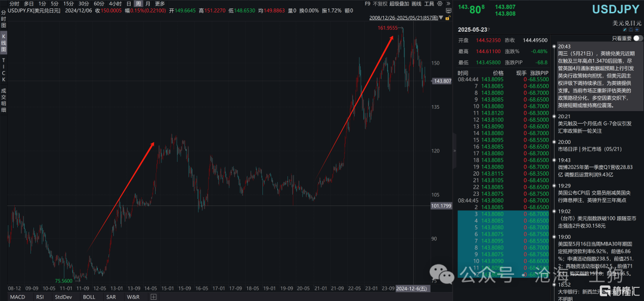Viewport: 644px width, 301px height.
Task: Select the 15分 timeframe
Action: click(69, 4)
